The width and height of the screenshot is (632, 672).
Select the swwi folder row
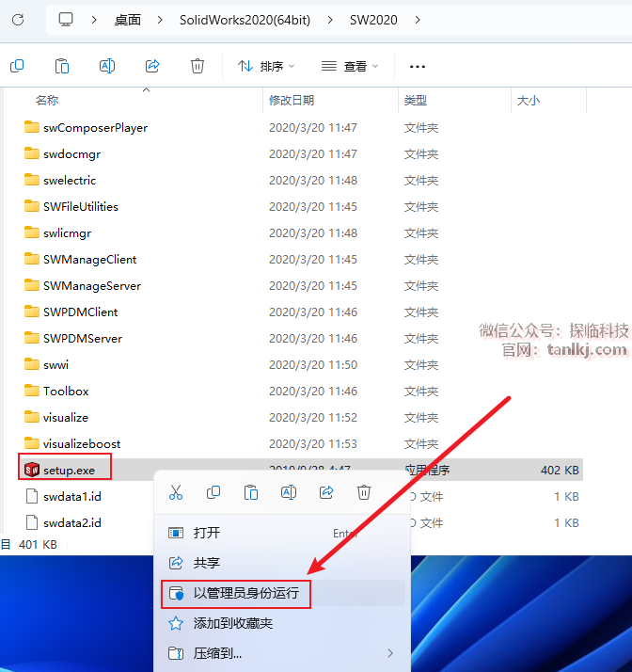tap(303, 365)
